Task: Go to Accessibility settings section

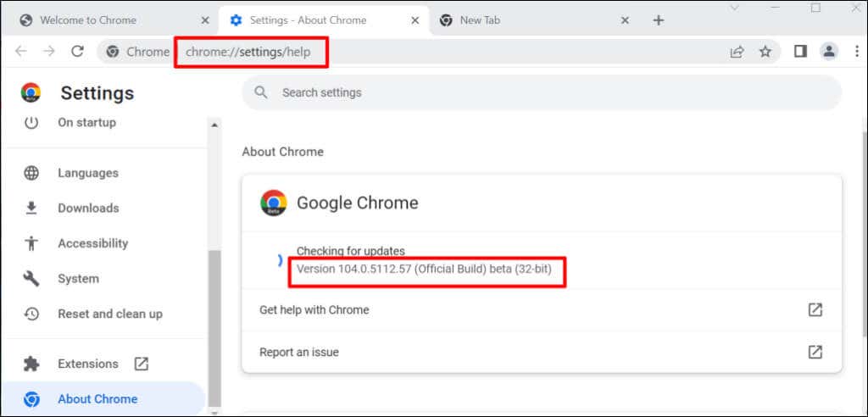Action: click(92, 243)
